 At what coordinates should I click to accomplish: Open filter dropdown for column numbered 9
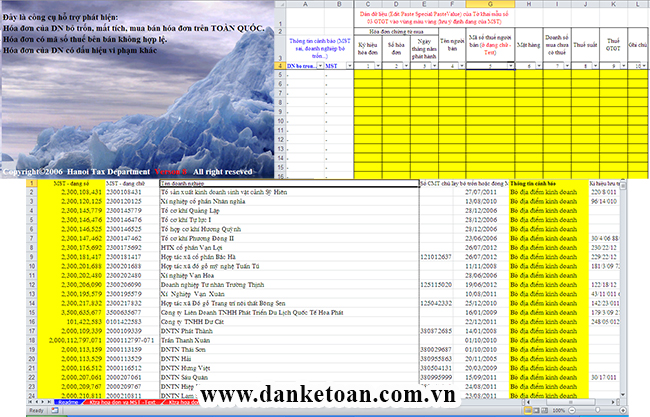(x=623, y=66)
